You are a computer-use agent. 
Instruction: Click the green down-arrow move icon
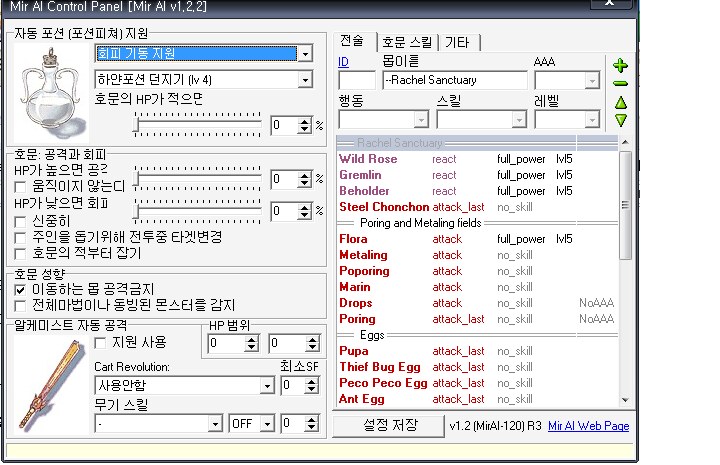pos(620,120)
